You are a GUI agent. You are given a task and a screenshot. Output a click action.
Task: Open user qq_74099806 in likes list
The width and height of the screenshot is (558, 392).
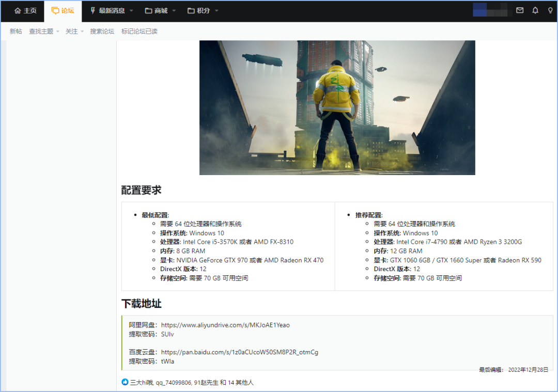coord(173,382)
